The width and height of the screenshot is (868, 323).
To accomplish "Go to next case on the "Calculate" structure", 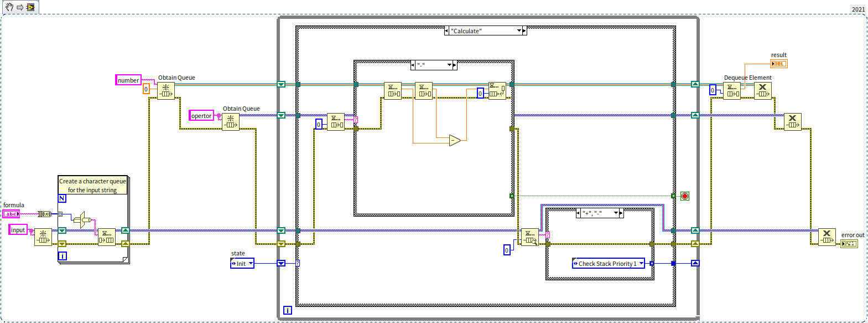I will coord(524,31).
